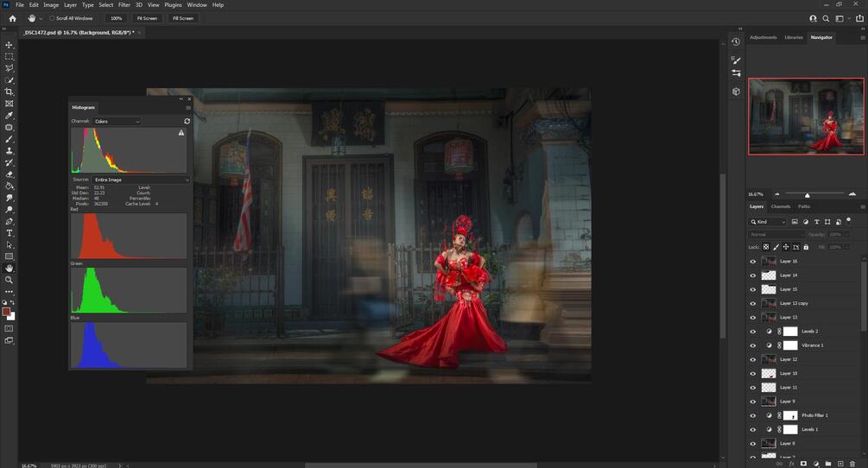868x468 pixels.
Task: Toggle visibility of Vibrance 1 layer
Action: click(753, 345)
